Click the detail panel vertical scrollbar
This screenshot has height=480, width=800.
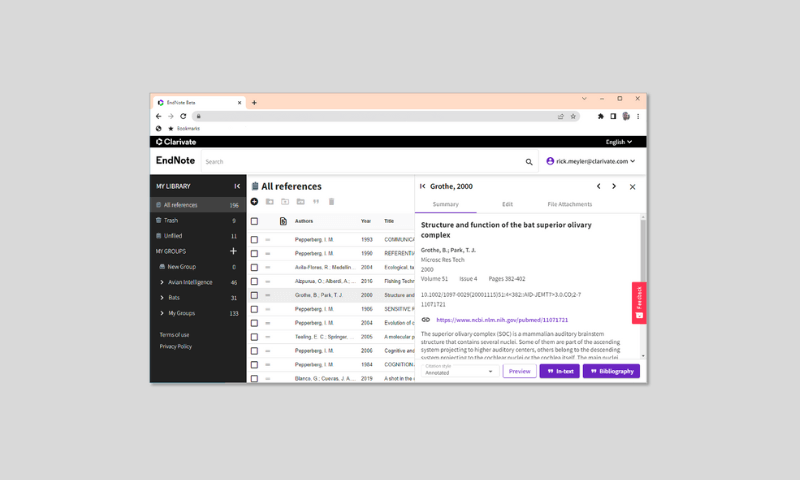643,250
